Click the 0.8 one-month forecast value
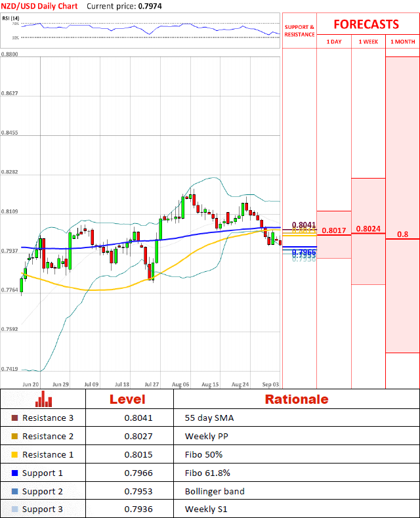 coord(402,234)
